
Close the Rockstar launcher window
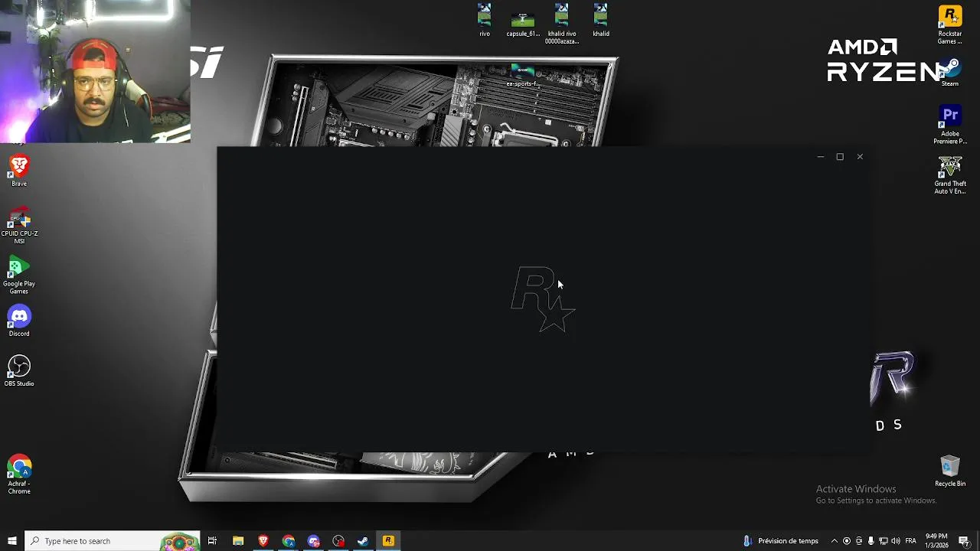tap(860, 157)
